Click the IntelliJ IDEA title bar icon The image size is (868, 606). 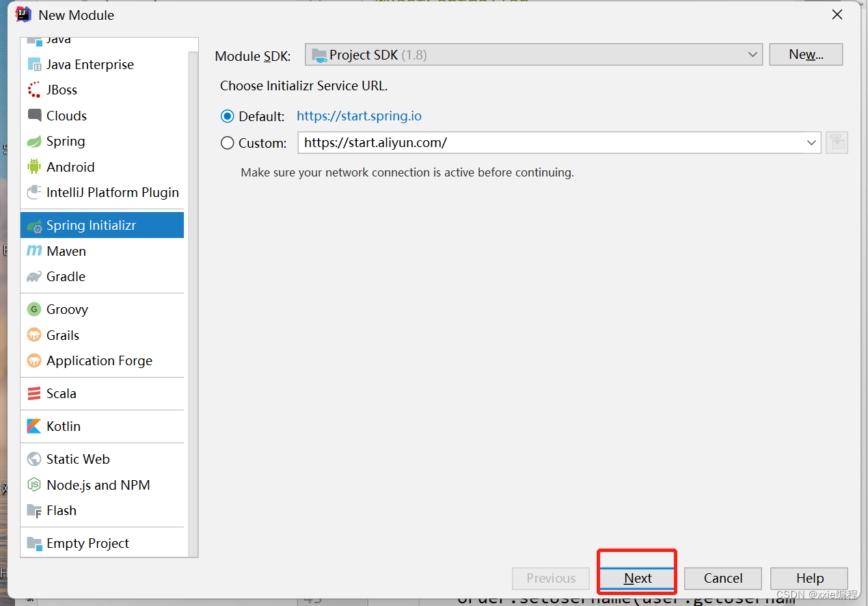tap(23, 14)
